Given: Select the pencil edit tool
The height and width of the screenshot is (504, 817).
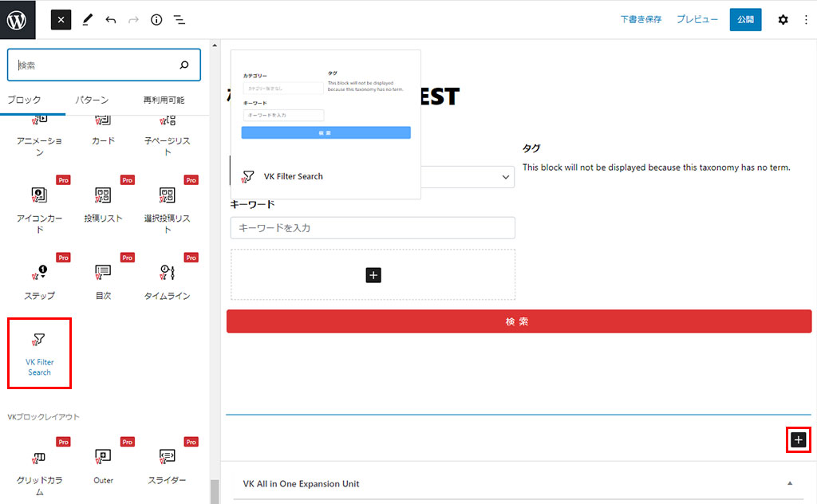Looking at the screenshot, I should coord(87,20).
